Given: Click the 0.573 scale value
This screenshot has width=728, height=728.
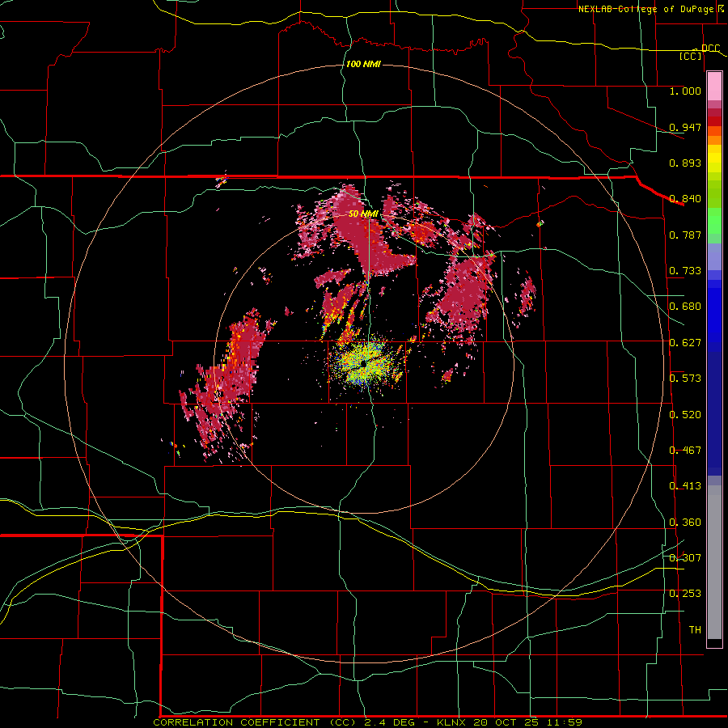Looking at the screenshot, I should 685,379.
